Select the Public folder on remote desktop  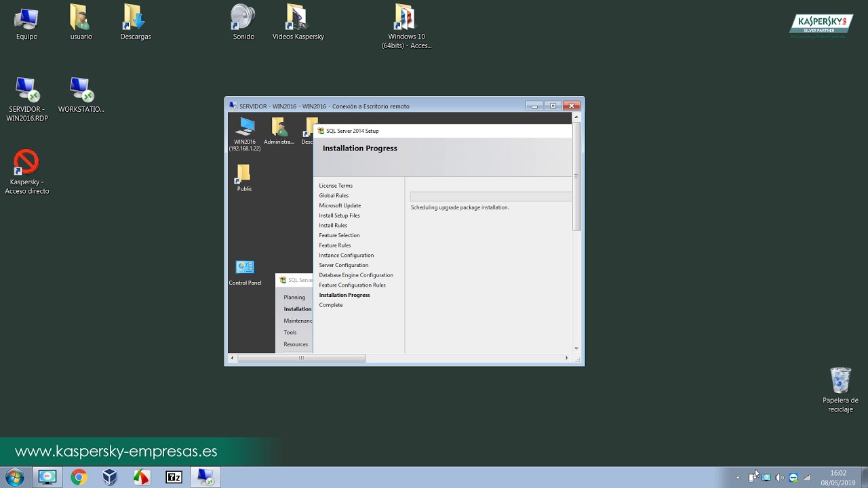tap(244, 178)
